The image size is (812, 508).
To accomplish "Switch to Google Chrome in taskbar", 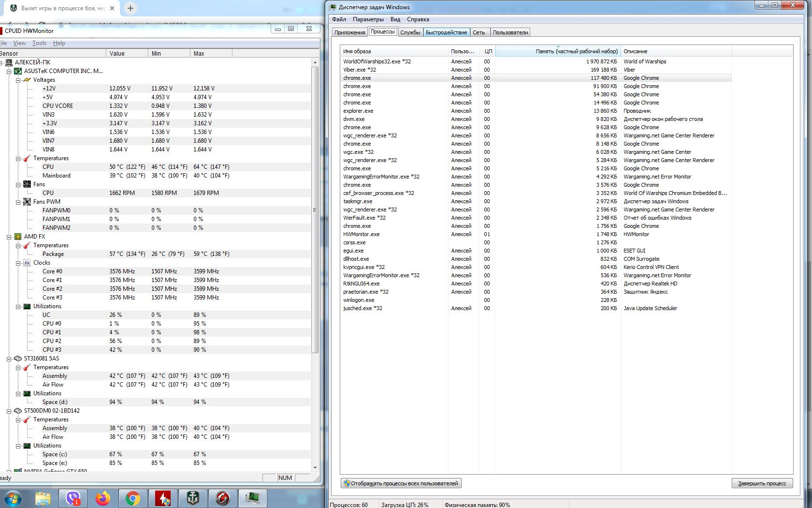I will pos(133,498).
